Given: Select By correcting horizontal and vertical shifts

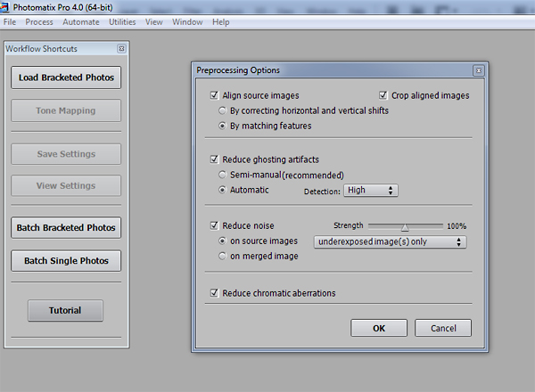Looking at the screenshot, I should click(x=222, y=110).
